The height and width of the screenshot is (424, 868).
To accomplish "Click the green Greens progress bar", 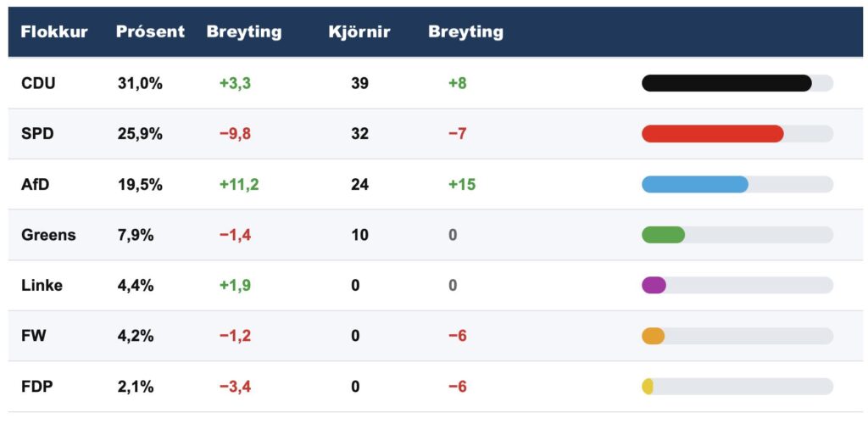I will (663, 235).
